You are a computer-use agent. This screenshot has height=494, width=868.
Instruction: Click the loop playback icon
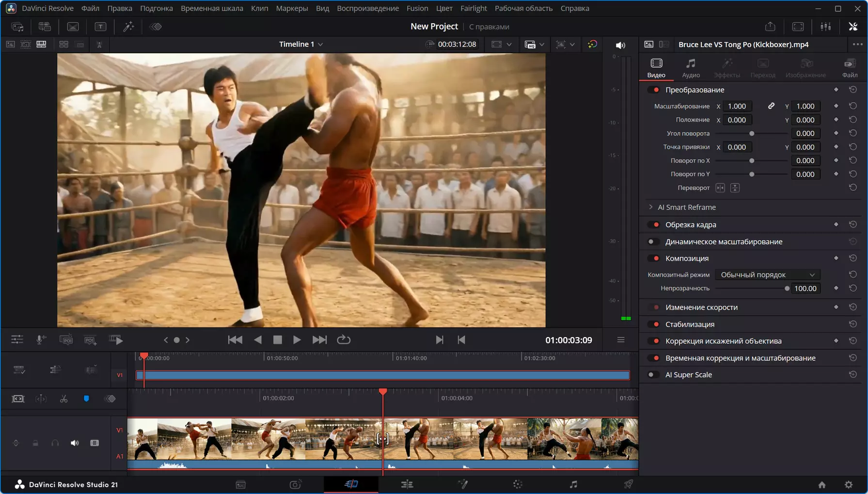click(x=344, y=340)
